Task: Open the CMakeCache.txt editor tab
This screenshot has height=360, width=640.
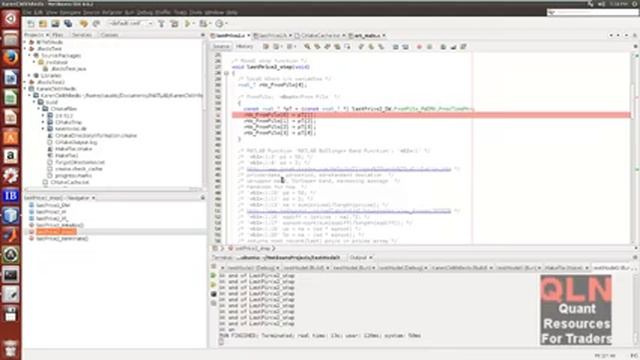Action: click(320, 36)
